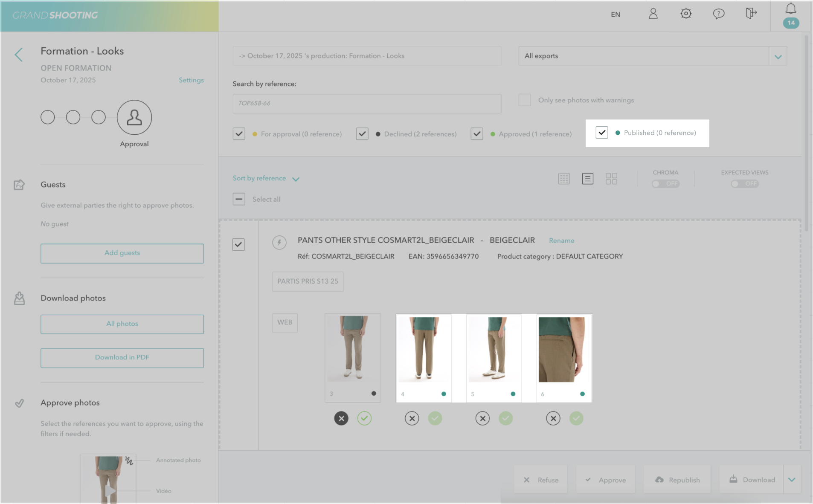
Task: Turn on the Chroma toggle
Action: (665, 184)
